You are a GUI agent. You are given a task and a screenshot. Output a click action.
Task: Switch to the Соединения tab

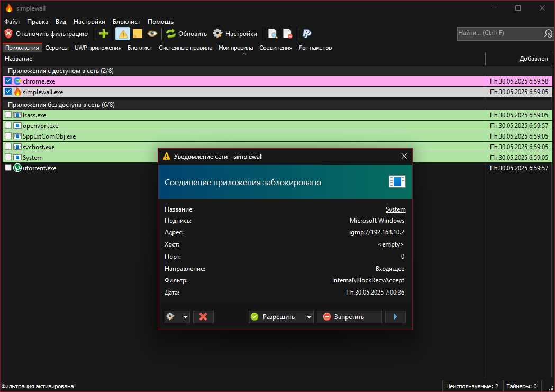276,48
